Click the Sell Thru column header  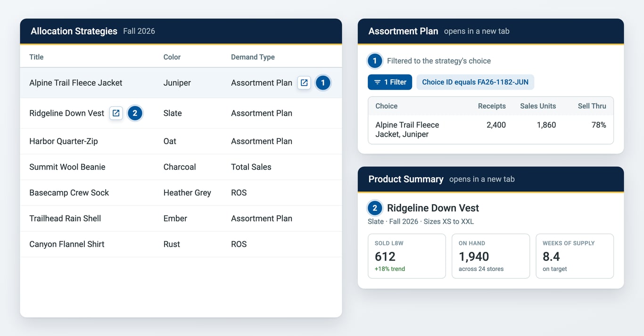pyautogui.click(x=592, y=106)
